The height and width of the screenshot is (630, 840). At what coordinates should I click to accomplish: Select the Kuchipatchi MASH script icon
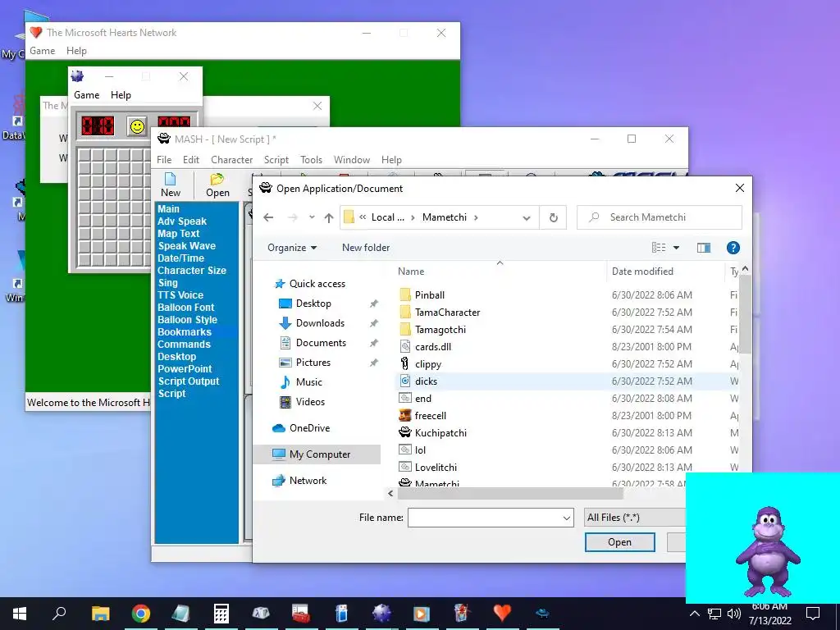405,432
